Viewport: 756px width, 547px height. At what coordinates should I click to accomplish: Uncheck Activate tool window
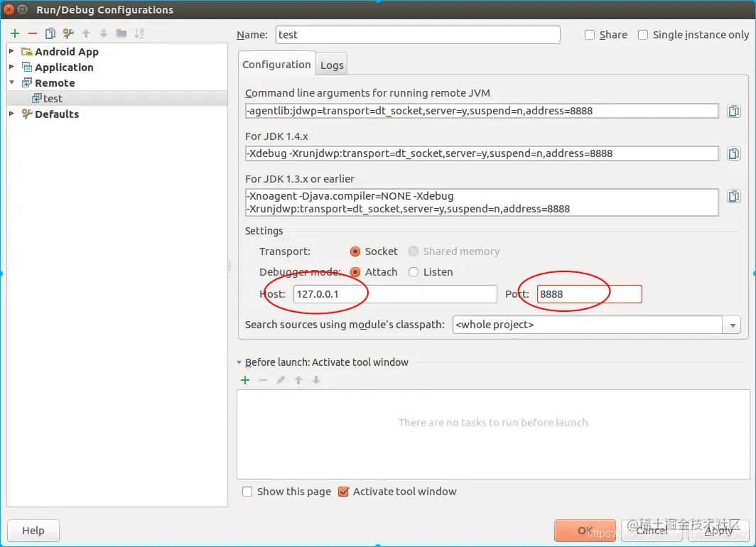(x=343, y=492)
